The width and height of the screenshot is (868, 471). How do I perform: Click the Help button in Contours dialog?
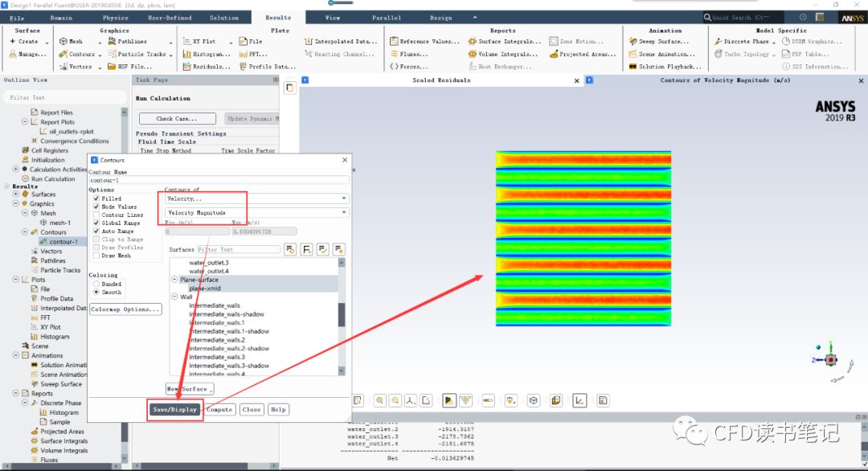[x=278, y=410]
